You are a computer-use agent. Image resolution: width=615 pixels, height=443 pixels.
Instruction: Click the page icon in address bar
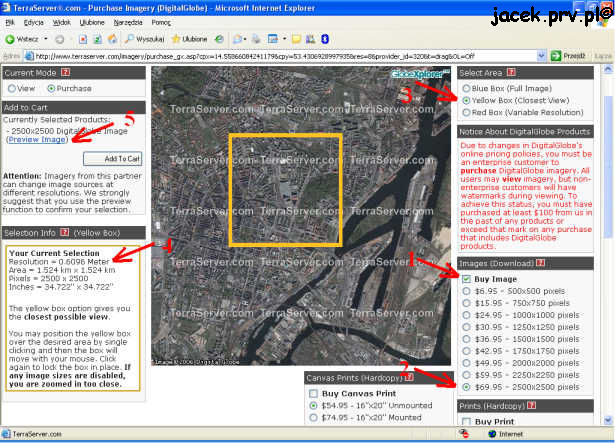29,56
